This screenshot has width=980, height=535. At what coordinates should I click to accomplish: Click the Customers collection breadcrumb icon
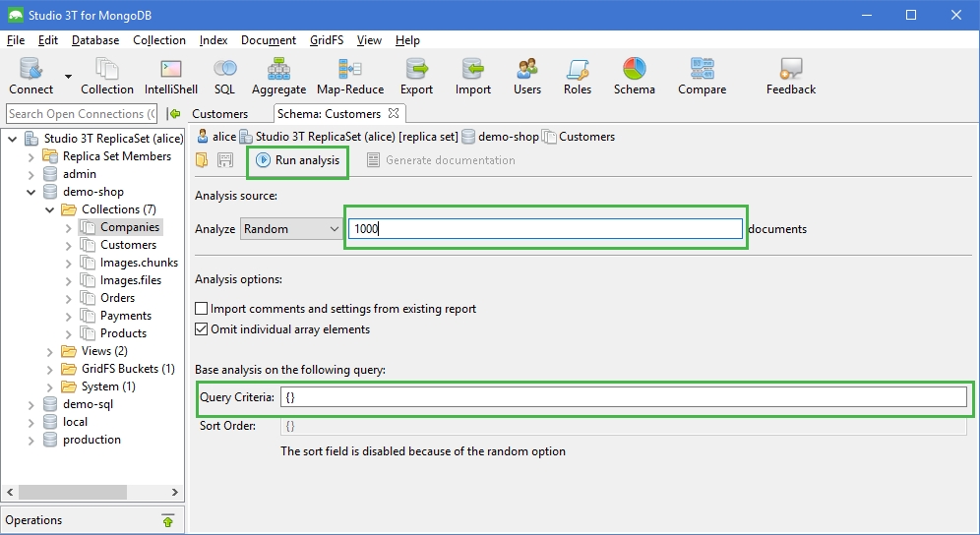coord(549,137)
